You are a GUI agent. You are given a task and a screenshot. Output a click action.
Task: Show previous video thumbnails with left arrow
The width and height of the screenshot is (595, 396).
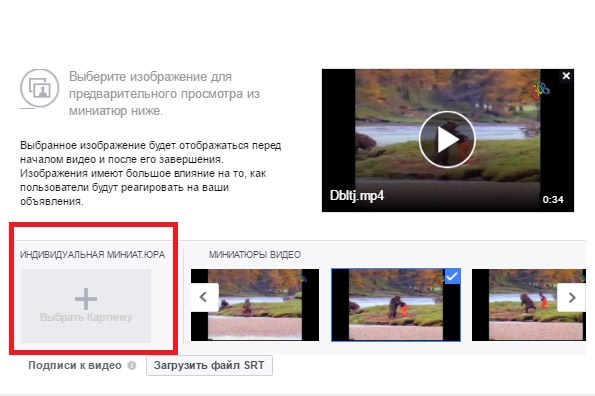[x=204, y=297]
